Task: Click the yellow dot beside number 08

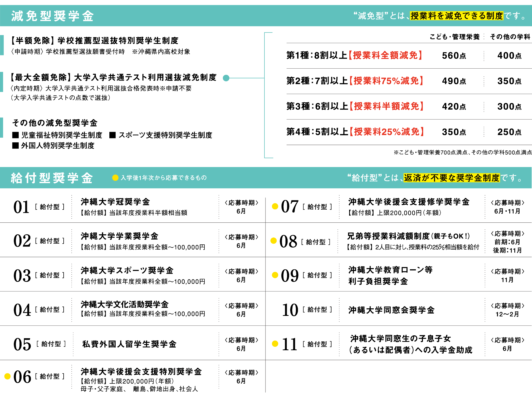Action: (x=273, y=241)
